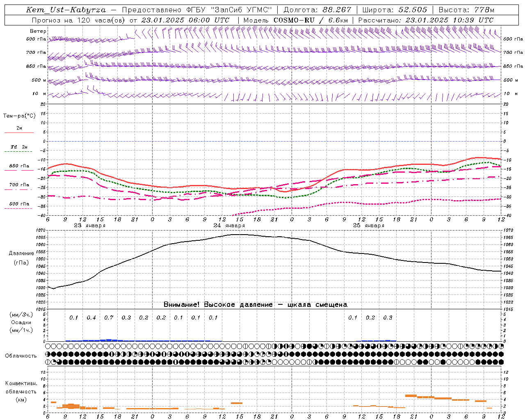Click the 'Конвективн.' convective cloud label
525x420 pixels.
coord(21,383)
